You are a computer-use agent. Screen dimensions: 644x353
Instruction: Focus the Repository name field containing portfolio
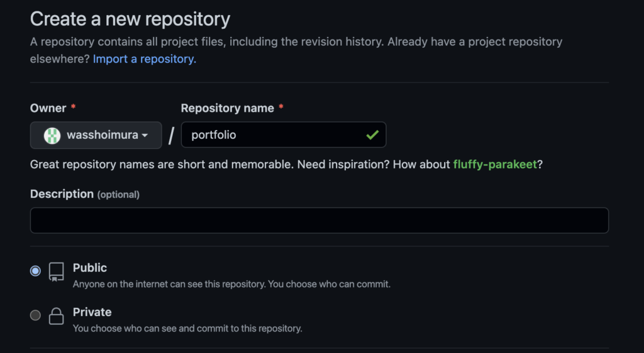pyautogui.click(x=284, y=135)
